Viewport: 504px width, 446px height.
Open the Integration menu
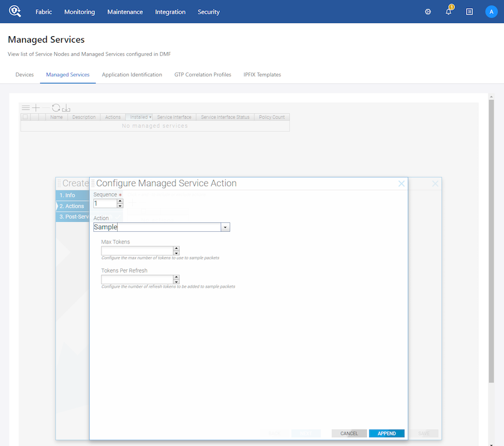(x=170, y=12)
